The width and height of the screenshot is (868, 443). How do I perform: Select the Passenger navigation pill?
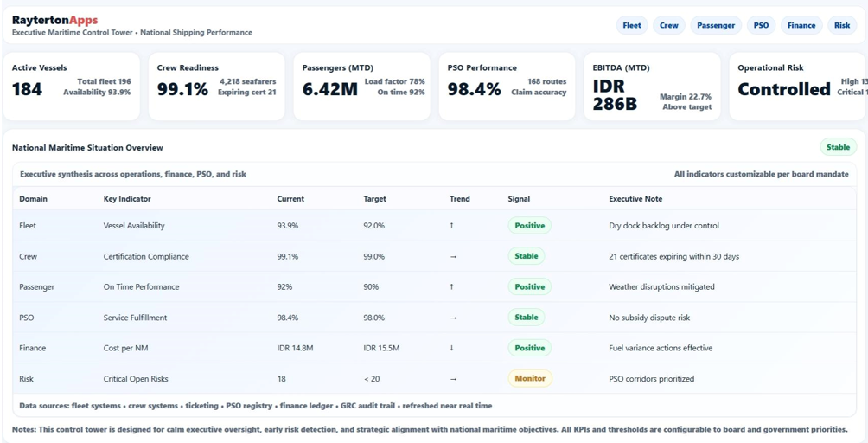tap(716, 25)
